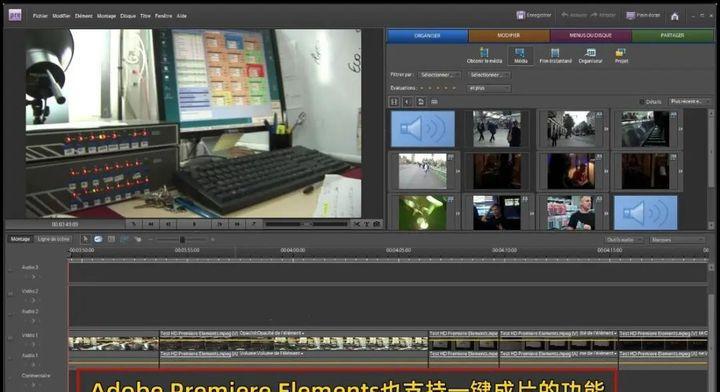The height and width of the screenshot is (392, 720).
Task: Click the home icon in title bar
Action: tap(675, 16)
